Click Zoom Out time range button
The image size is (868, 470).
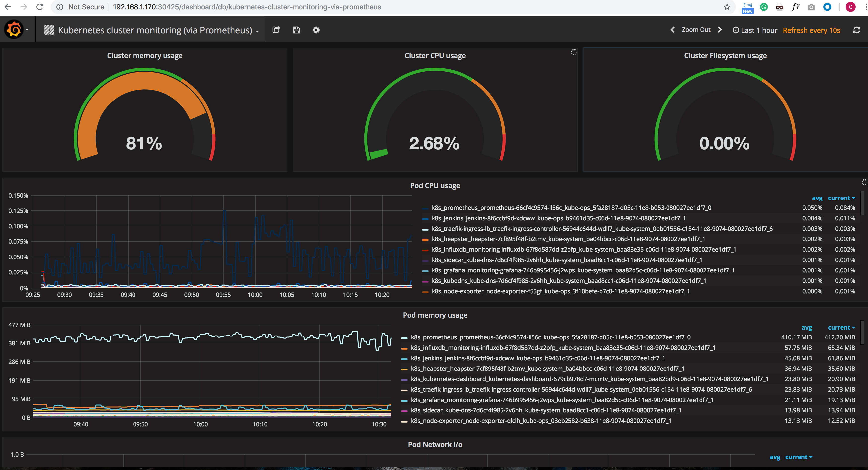[x=696, y=30]
